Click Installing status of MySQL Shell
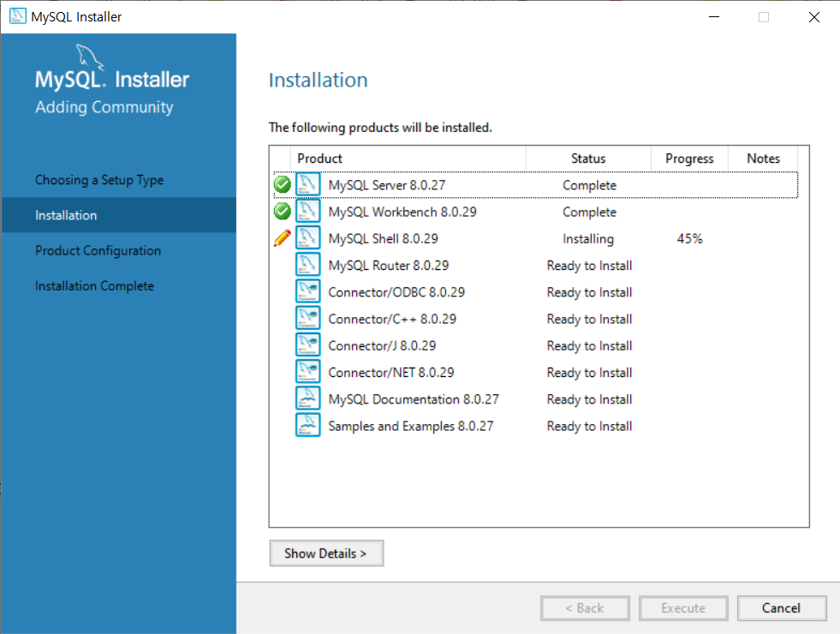 pyautogui.click(x=588, y=239)
